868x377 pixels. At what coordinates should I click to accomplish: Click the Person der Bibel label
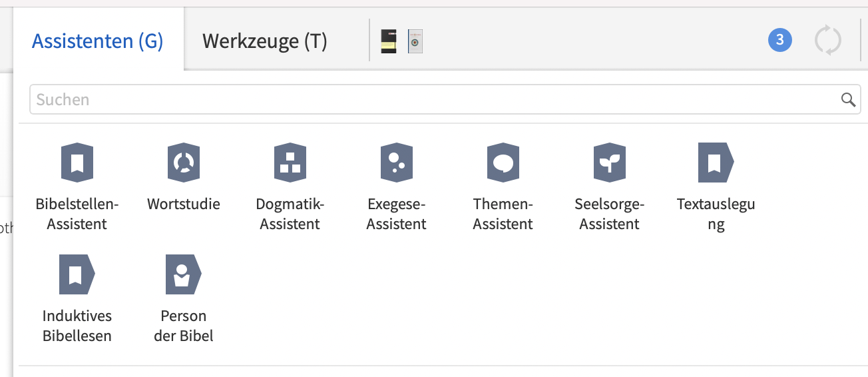[x=184, y=326]
